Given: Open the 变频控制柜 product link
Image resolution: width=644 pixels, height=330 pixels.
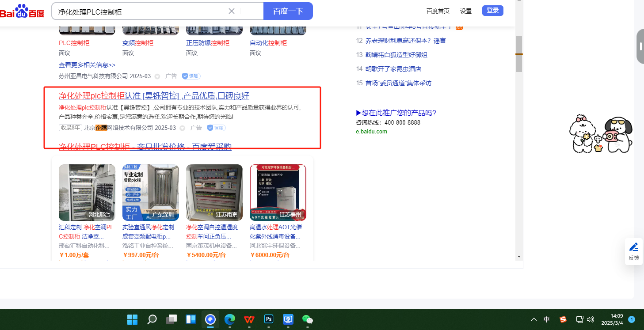Looking at the screenshot, I should point(138,43).
